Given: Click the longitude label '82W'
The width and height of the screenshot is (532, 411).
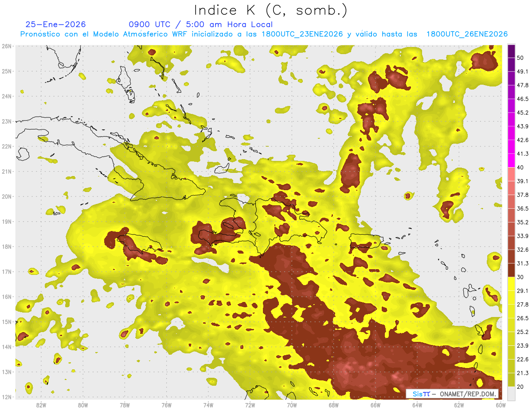Looking at the screenshot, I should (x=41, y=405).
